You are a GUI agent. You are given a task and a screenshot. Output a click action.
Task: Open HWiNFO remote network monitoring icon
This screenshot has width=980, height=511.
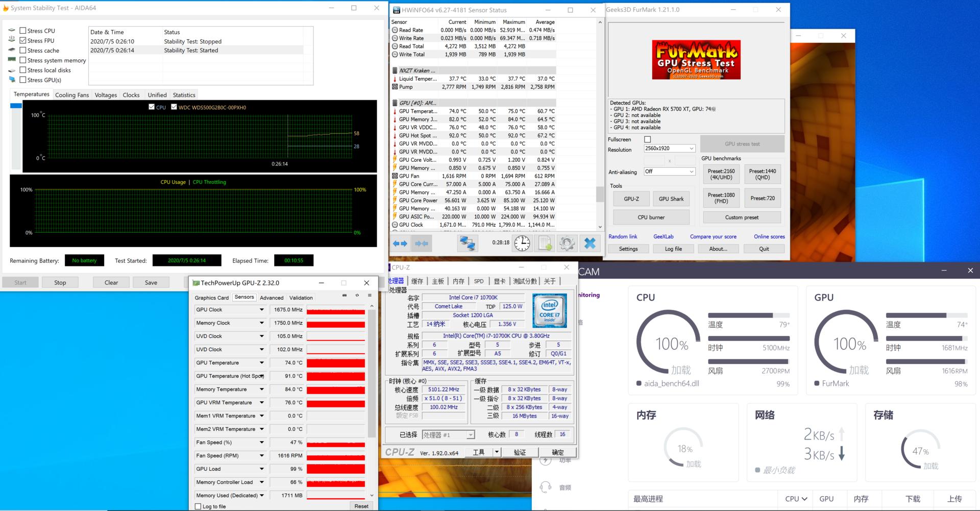coord(467,244)
